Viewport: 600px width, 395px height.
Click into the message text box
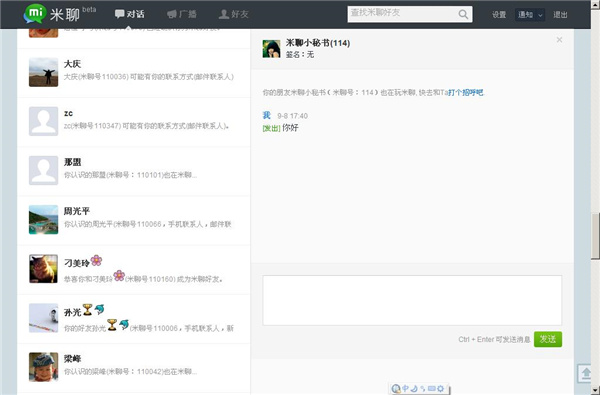pos(412,300)
